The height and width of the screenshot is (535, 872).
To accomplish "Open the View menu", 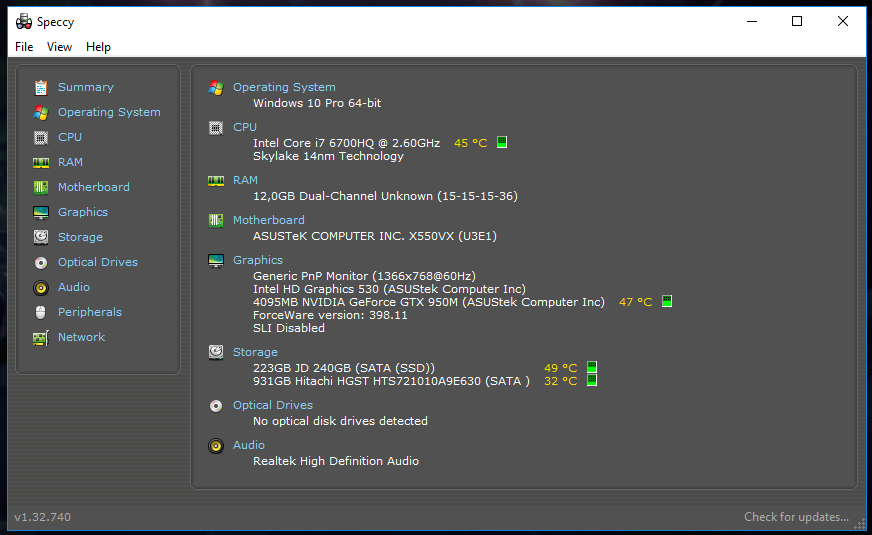I will [x=60, y=47].
